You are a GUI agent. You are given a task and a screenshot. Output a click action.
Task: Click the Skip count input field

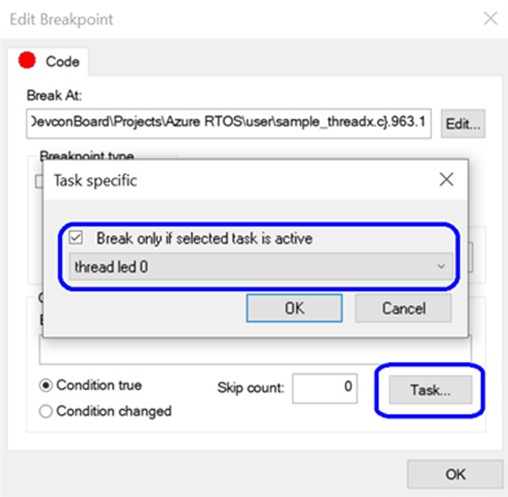tap(325, 388)
